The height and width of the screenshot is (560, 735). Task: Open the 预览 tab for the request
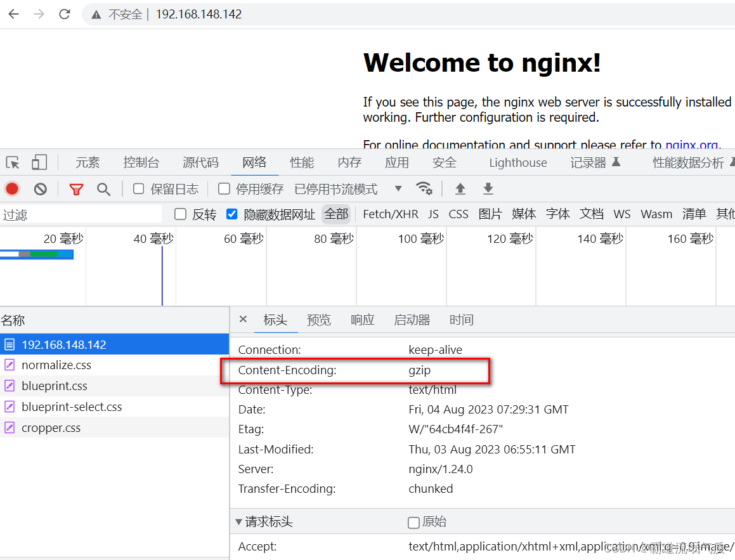[x=319, y=320]
